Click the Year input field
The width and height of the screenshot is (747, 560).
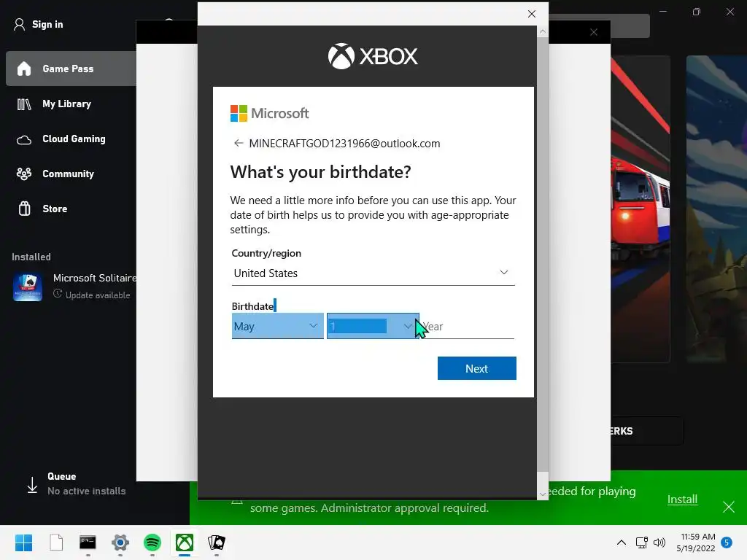pos(468,326)
